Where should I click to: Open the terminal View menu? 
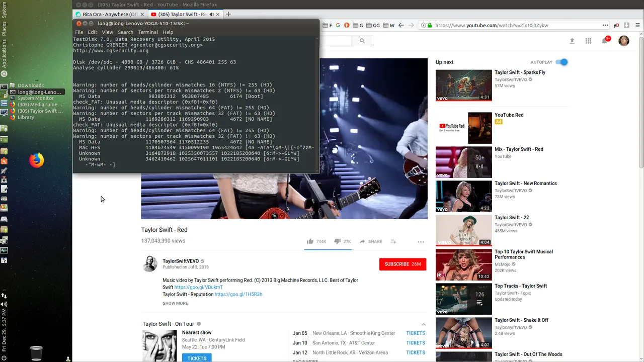(x=108, y=32)
